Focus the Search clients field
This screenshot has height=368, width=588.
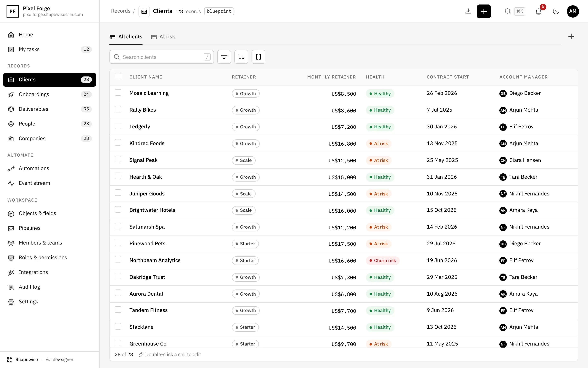161,57
